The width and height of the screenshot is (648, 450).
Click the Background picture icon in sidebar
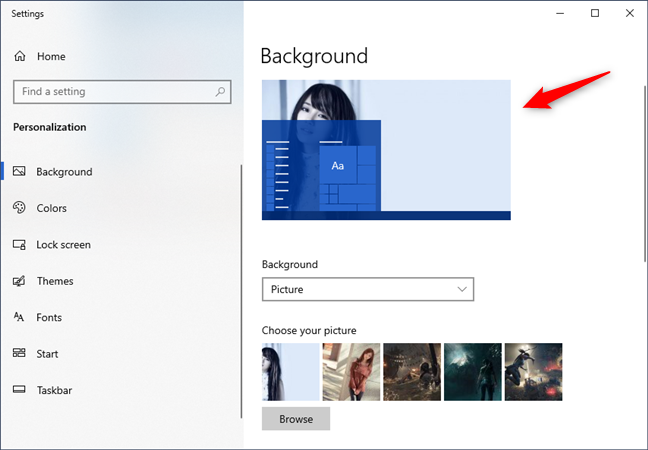tap(19, 171)
